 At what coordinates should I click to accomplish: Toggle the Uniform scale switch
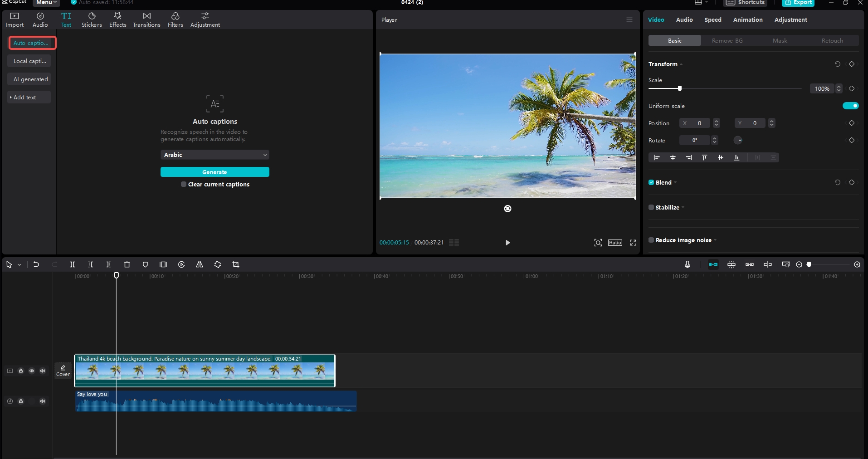(850, 106)
